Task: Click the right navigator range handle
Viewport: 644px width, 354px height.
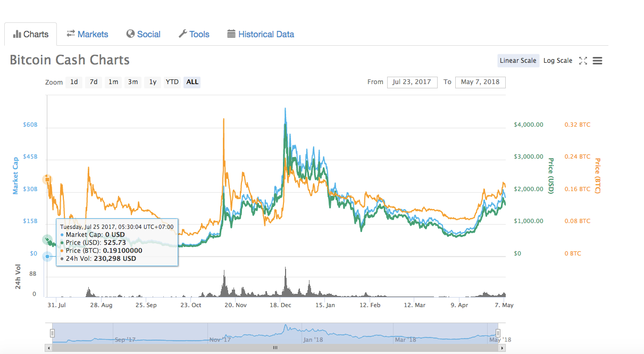Action: click(498, 333)
